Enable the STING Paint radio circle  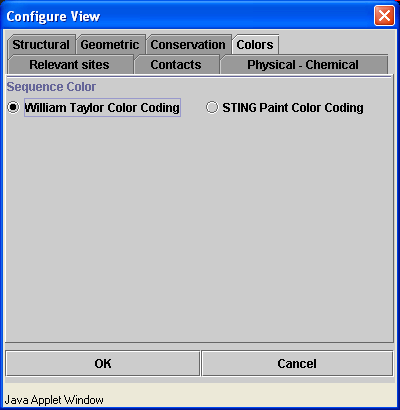[212, 107]
